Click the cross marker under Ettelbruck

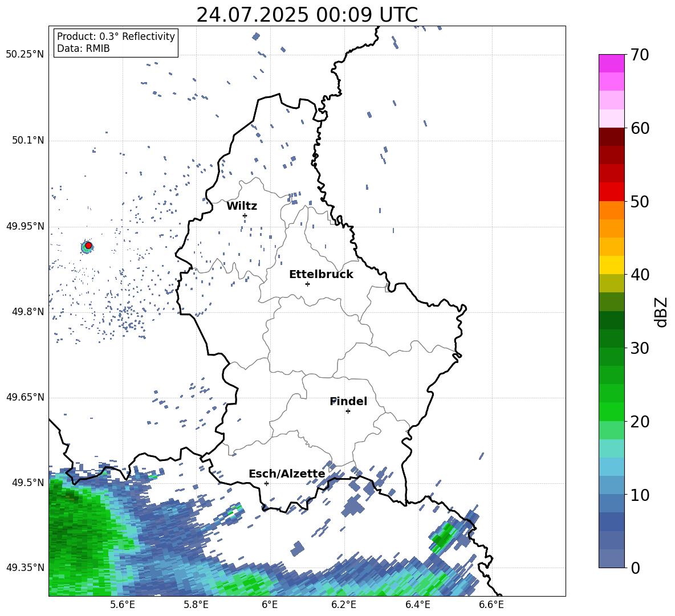[x=307, y=284]
